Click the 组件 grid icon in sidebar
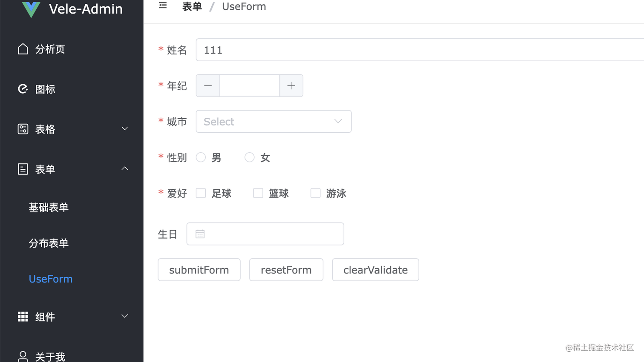The width and height of the screenshot is (644, 362). (23, 316)
